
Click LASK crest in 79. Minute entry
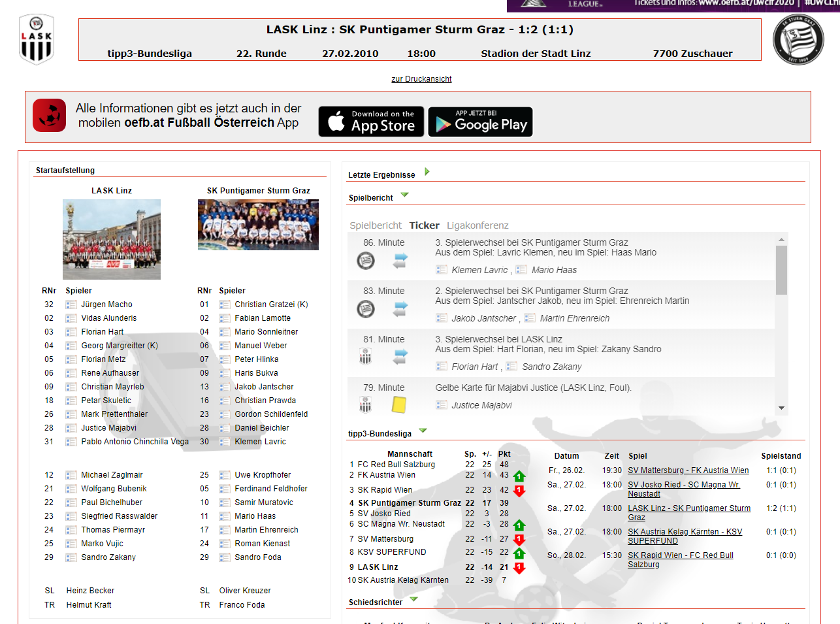(x=366, y=405)
